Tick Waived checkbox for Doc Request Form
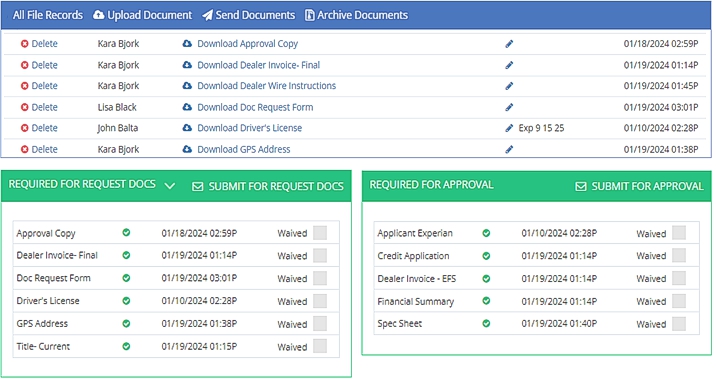Screen dimensions: 716x379 pyautogui.click(x=320, y=278)
